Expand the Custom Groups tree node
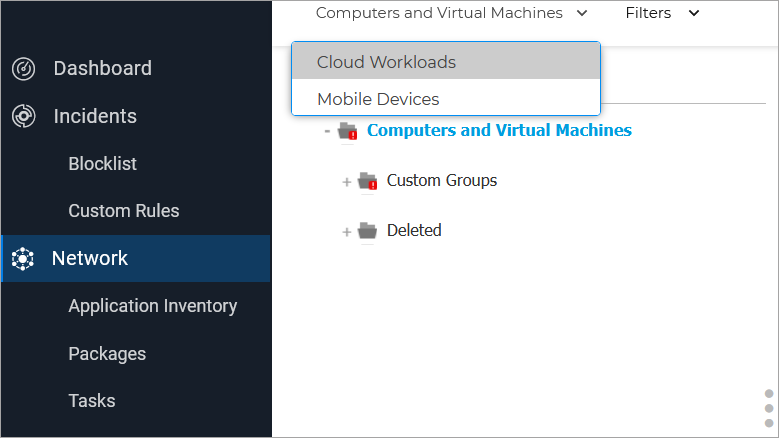The width and height of the screenshot is (779, 438). pos(347,182)
